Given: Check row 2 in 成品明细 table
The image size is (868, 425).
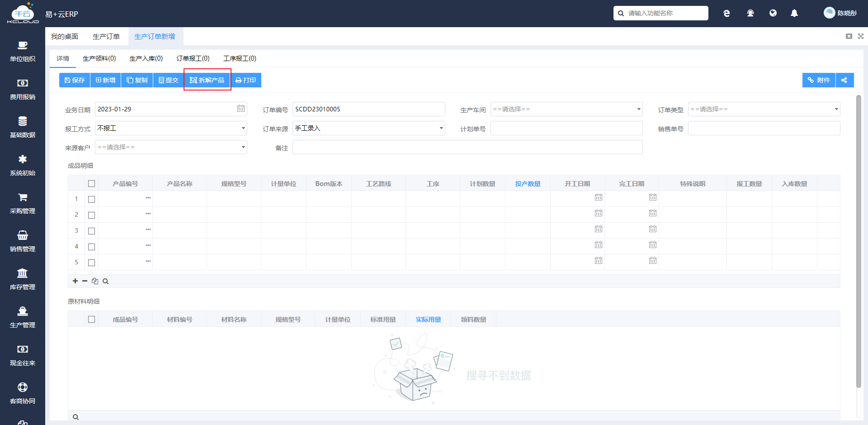Looking at the screenshot, I should (x=91, y=215).
